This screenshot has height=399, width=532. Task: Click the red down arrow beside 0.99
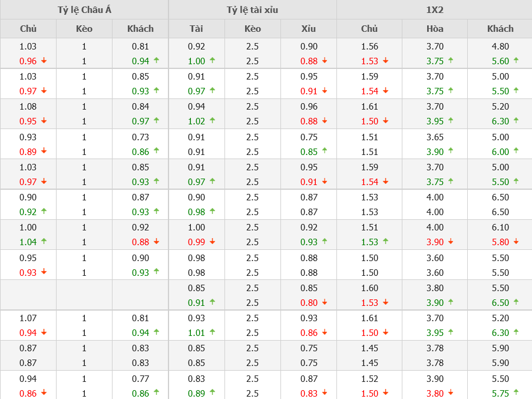pos(212,242)
